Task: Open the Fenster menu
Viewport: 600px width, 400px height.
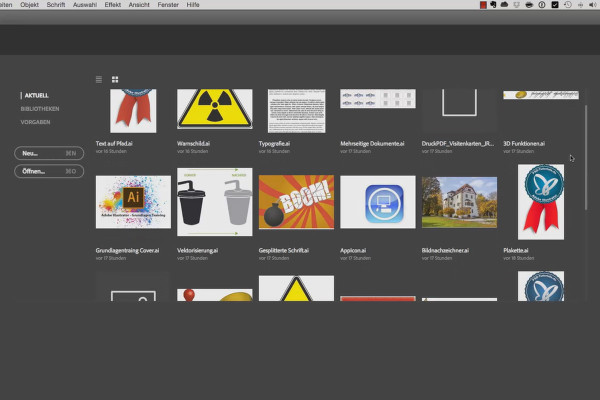Action: tap(168, 5)
